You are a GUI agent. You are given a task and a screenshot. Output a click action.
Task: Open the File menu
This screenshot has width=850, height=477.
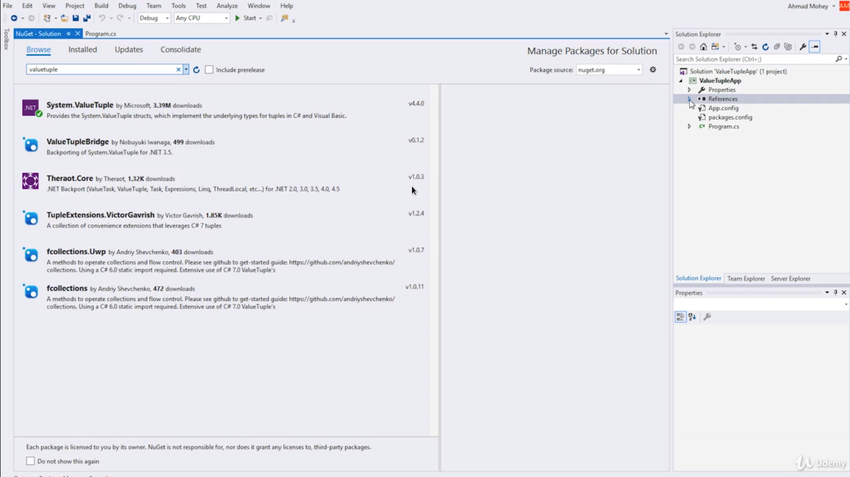(8, 6)
